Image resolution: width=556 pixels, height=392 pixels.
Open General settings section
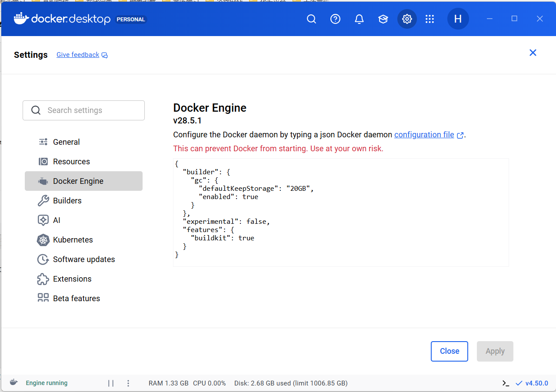[x=83, y=142]
